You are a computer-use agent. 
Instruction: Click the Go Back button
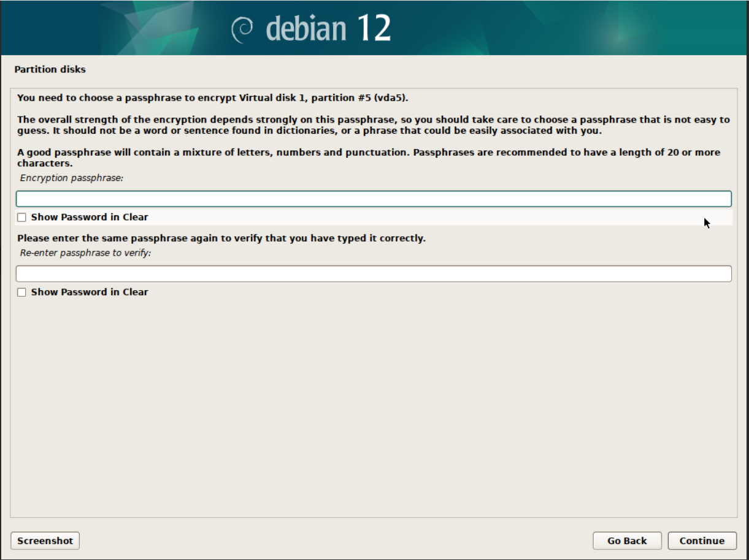point(627,541)
